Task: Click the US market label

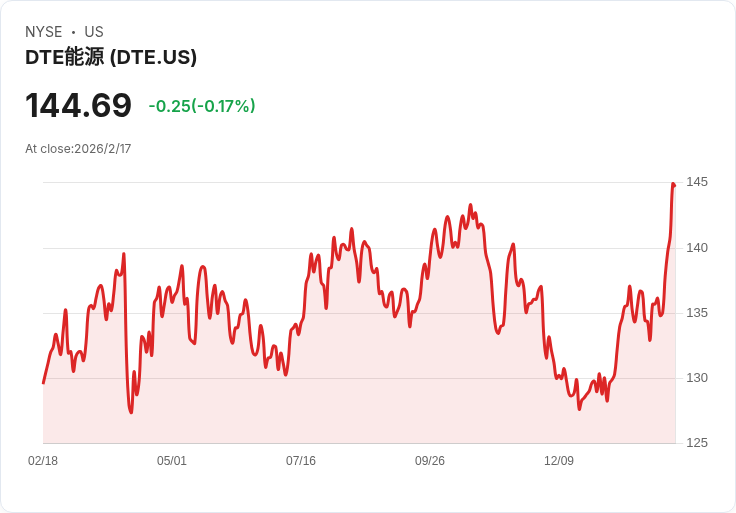Action: 94,32
